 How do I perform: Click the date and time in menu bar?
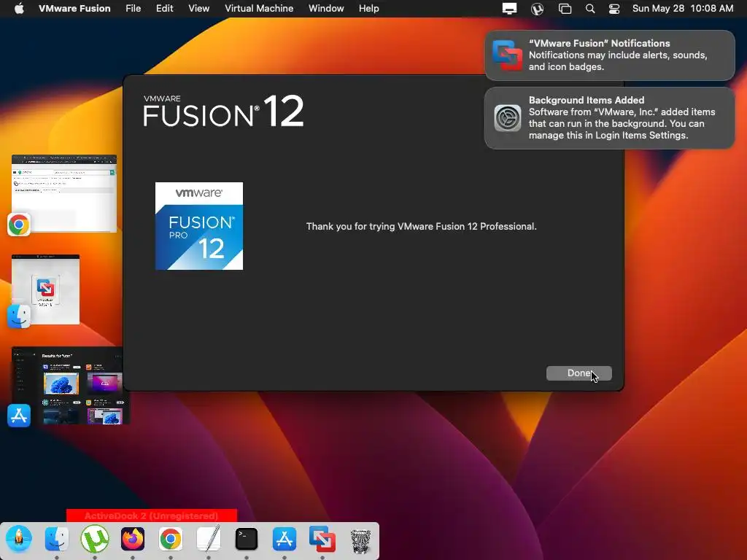point(683,9)
